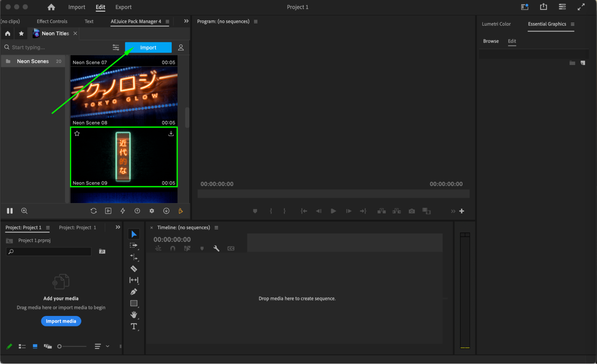
Task: Click the Import media button
Action: coord(61,321)
